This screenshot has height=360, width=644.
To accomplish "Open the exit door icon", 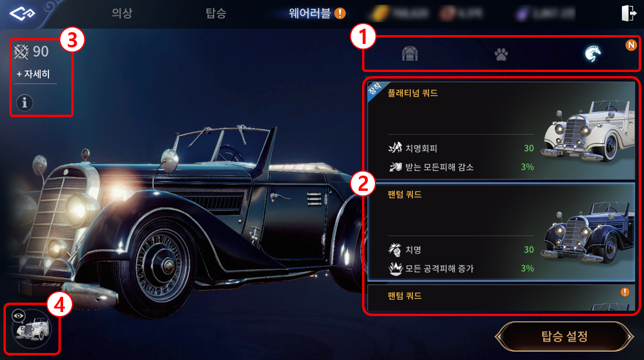I will pos(628,13).
